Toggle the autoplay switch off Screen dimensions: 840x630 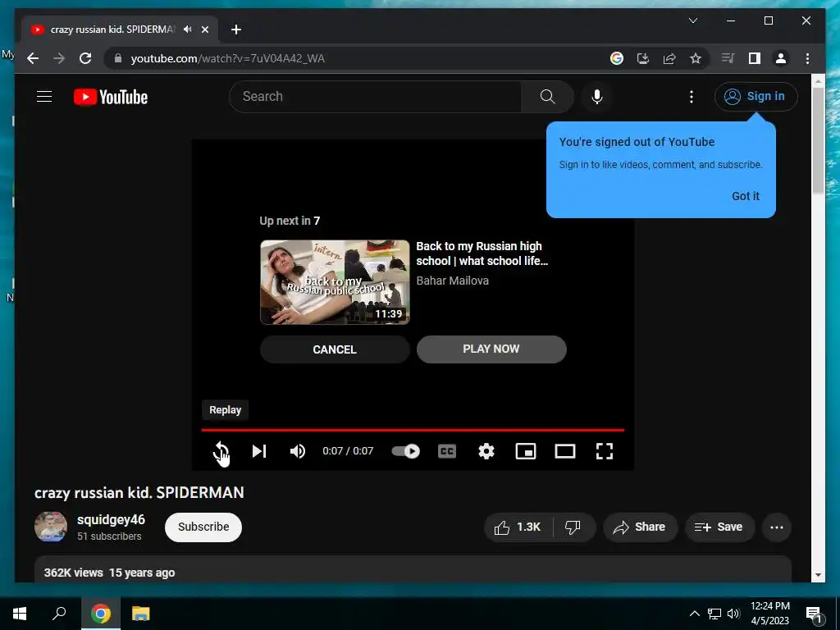[405, 451]
